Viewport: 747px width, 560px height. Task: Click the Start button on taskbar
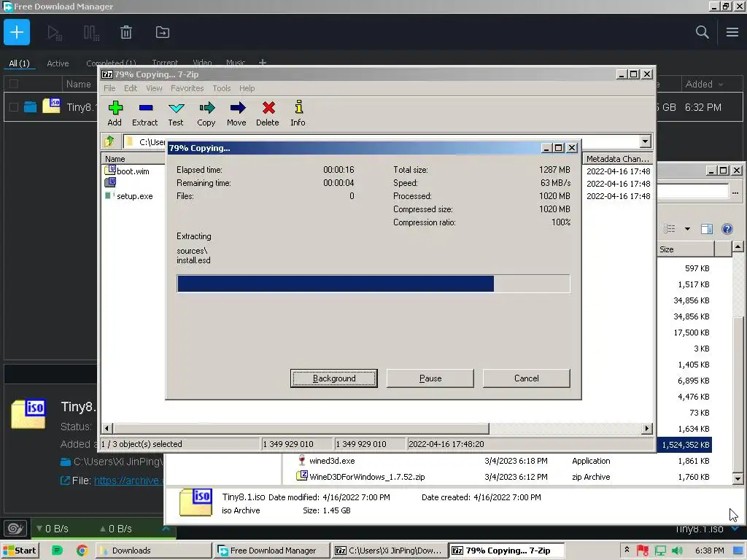click(20, 551)
